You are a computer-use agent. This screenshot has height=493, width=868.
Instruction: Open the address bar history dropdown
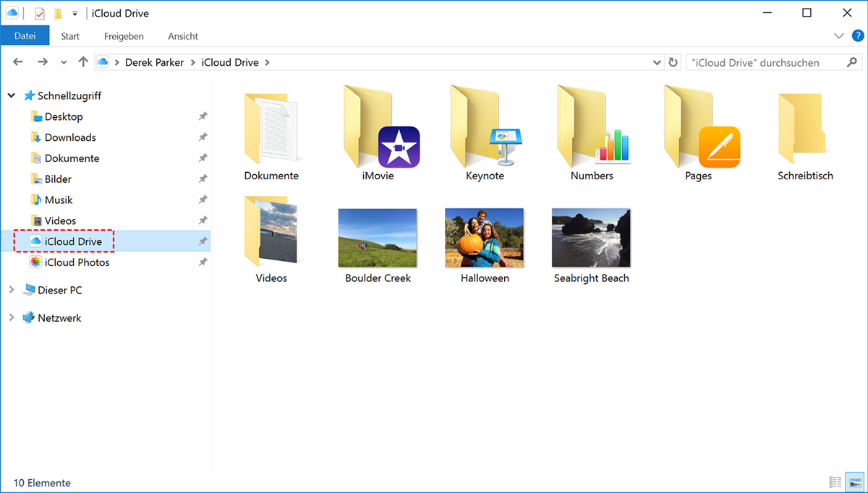(x=657, y=62)
